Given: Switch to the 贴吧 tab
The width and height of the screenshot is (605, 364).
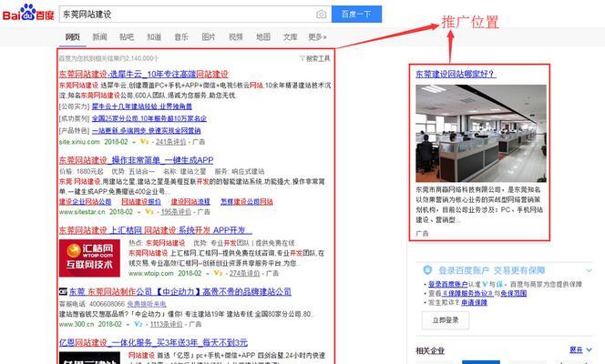Looking at the screenshot, I should [127, 37].
